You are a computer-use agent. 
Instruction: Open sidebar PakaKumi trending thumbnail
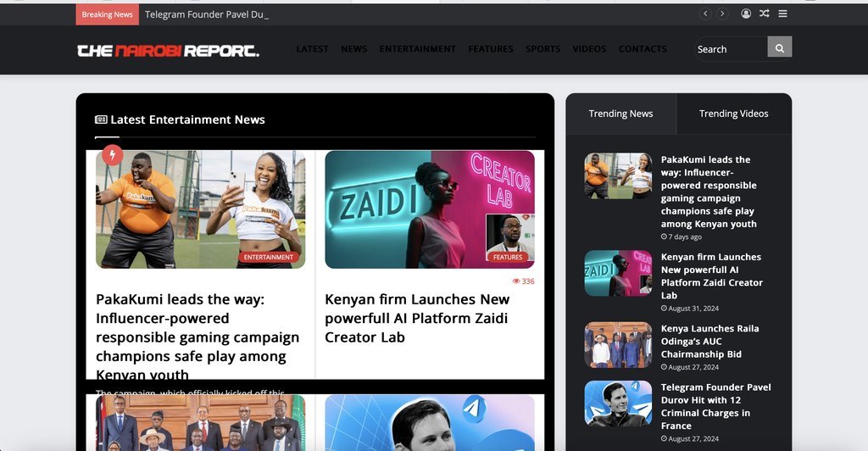pyautogui.click(x=618, y=176)
